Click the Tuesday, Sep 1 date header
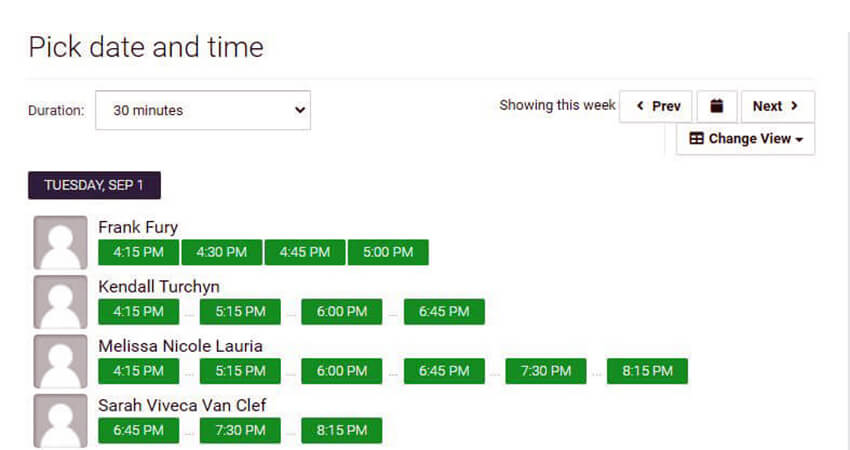 click(94, 185)
